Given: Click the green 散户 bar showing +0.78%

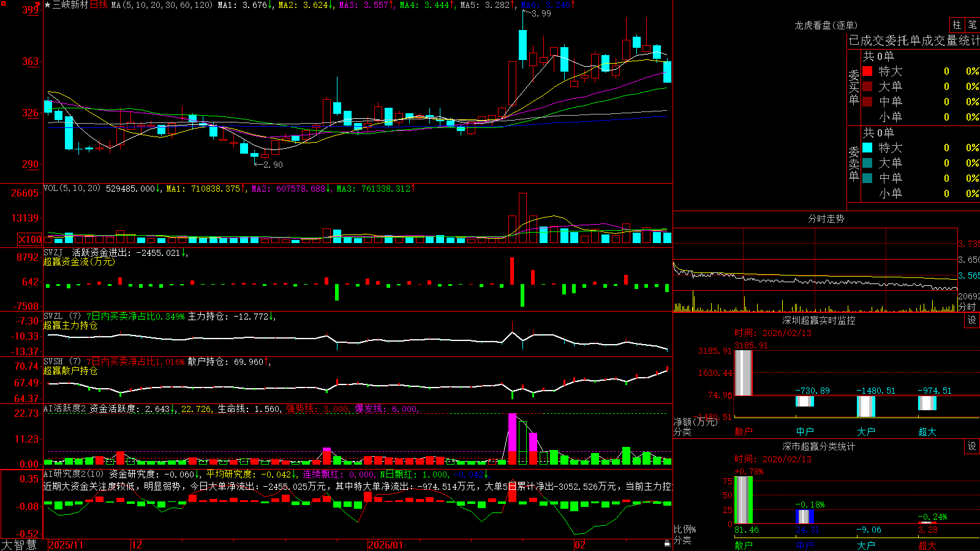Looking at the screenshot, I should tap(743, 500).
